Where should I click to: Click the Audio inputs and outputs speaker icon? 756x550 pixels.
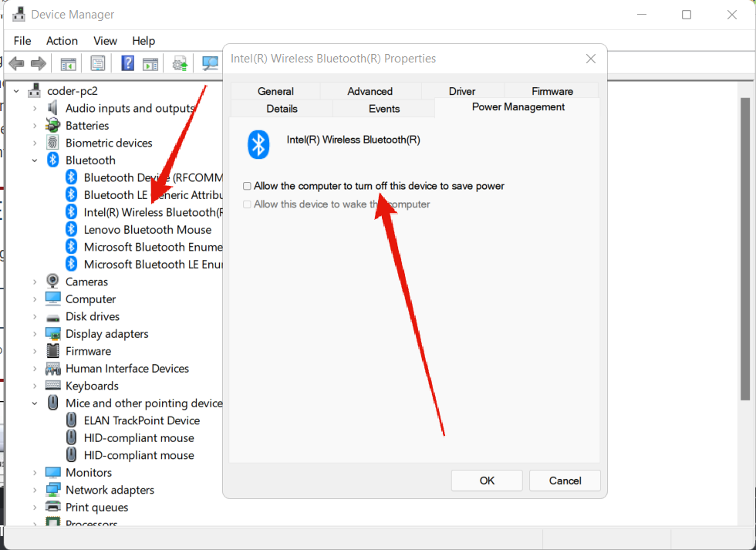point(52,107)
